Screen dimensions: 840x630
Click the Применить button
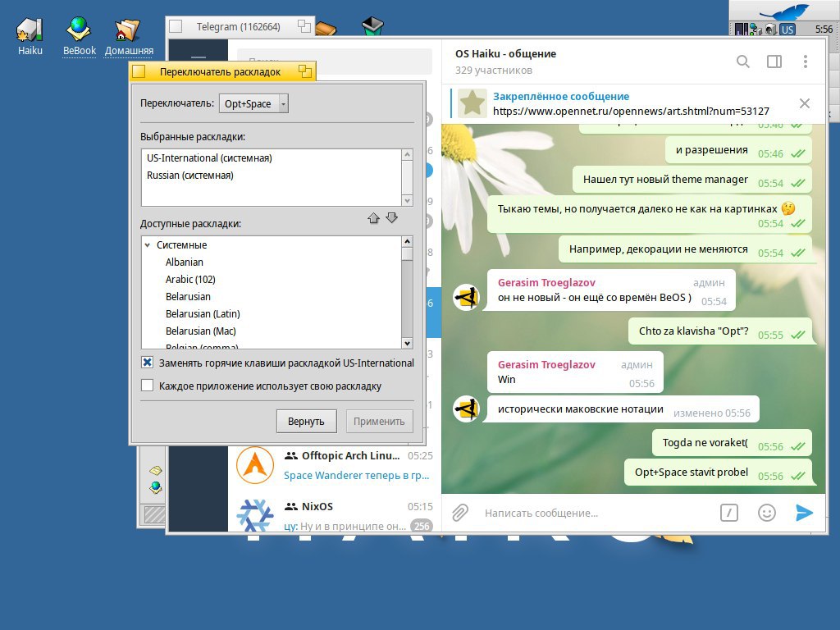379,421
